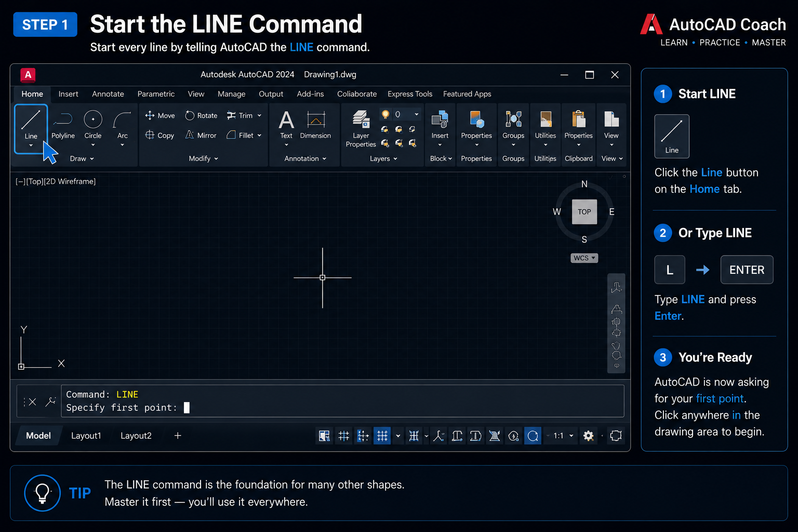Click the red AutoCAD application button

tap(28, 75)
